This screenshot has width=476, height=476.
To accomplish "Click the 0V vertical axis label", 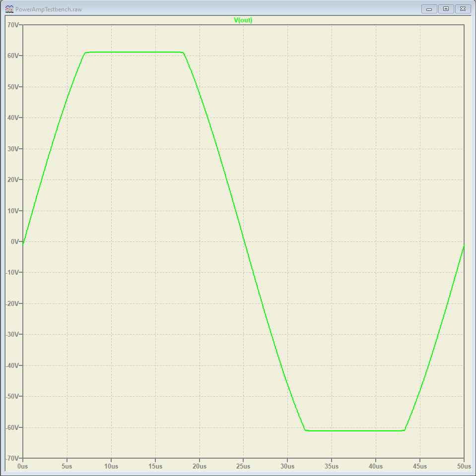I will pos(15,241).
